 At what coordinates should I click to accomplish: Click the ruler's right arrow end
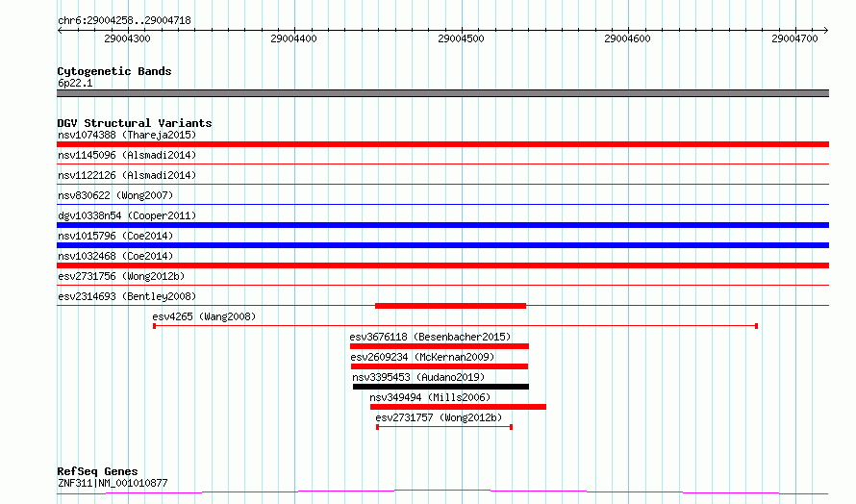(x=826, y=30)
